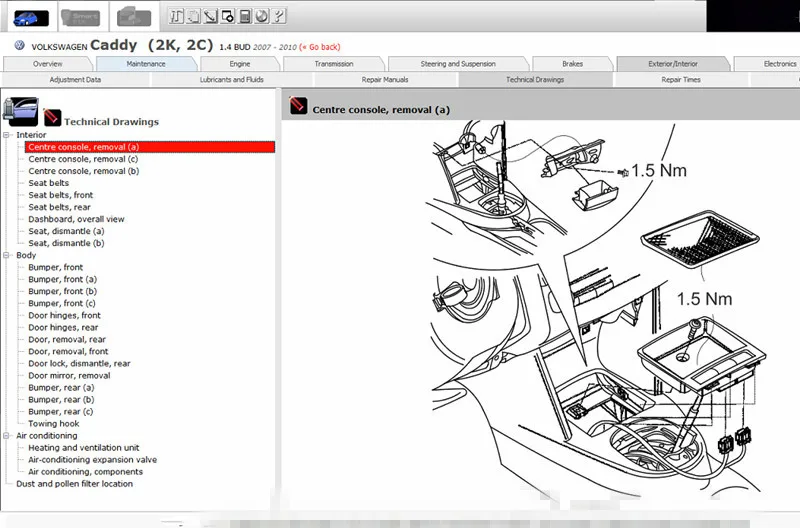The height and width of the screenshot is (528, 800).
Task: Select Seat, dismantle (b)
Action: [66, 243]
